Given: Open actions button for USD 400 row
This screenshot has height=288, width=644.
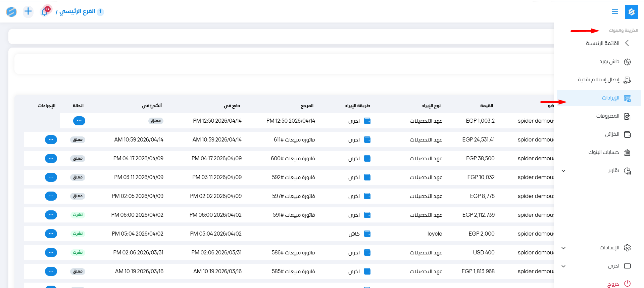Looking at the screenshot, I should click(51, 252).
